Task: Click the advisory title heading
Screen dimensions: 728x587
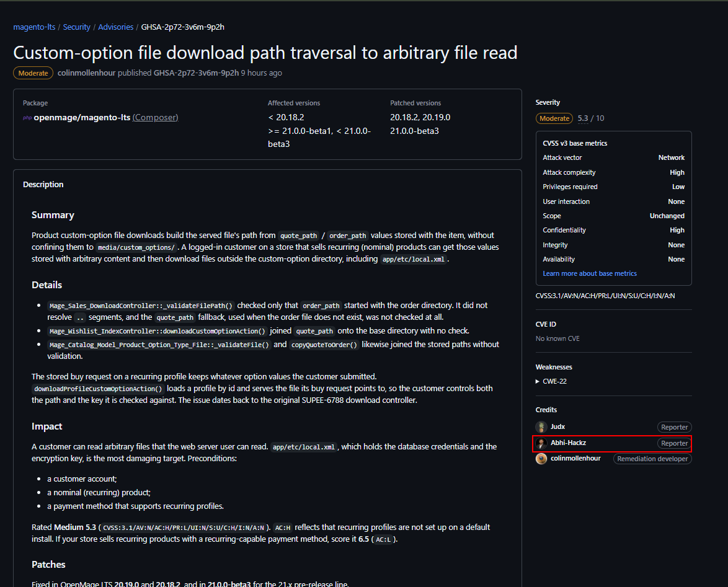Action: point(265,53)
